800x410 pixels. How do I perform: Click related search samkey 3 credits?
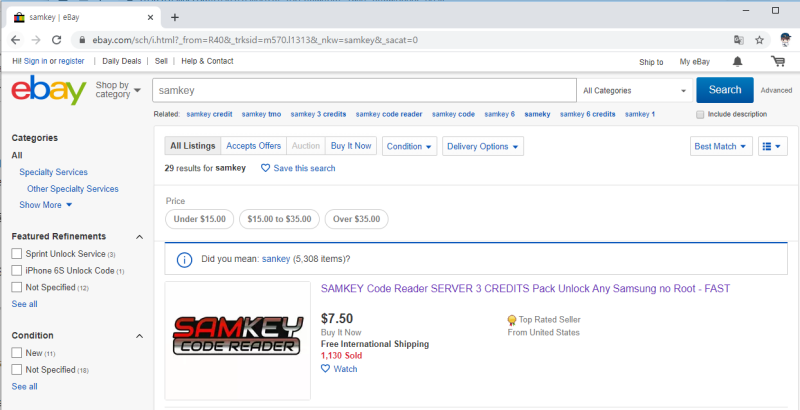[318, 114]
